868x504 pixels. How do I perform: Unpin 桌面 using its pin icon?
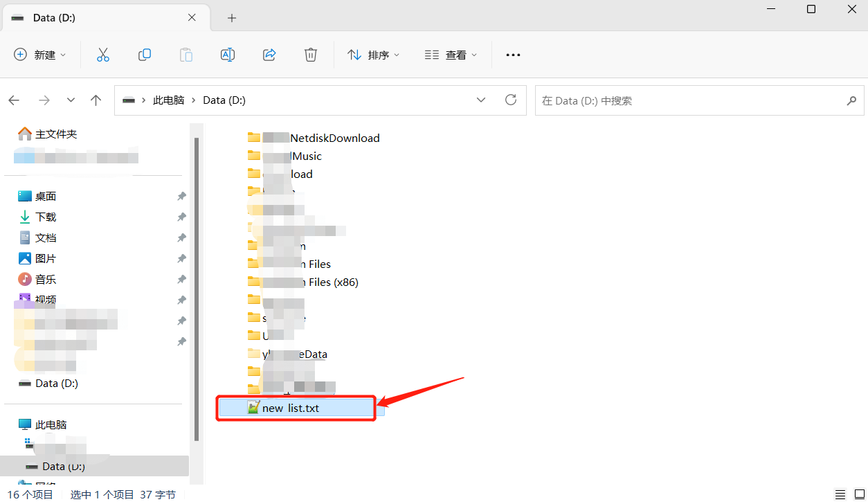(181, 196)
